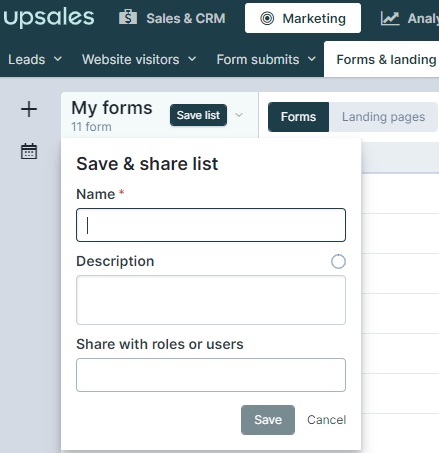
Task: Click the Analytics chart icon
Action: [x=390, y=18]
